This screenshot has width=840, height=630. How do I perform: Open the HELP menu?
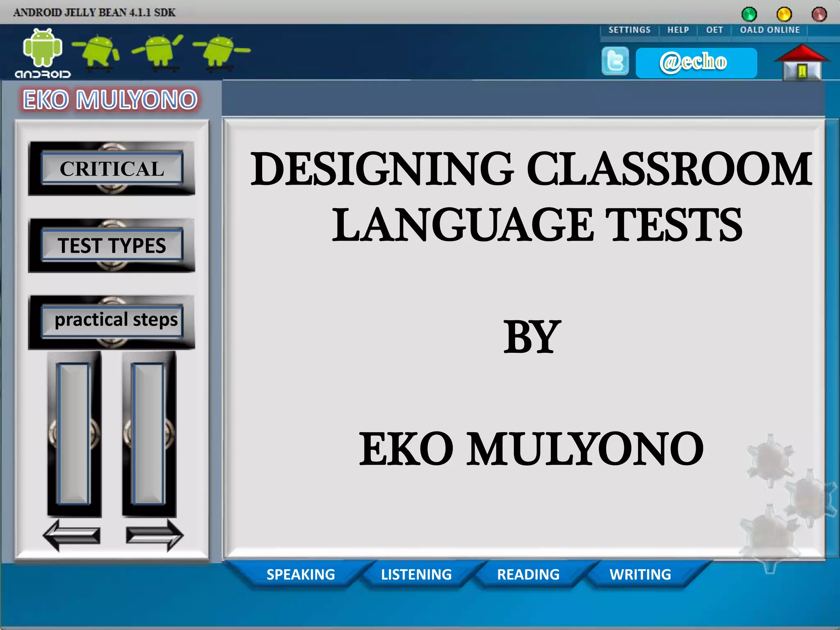tap(678, 30)
